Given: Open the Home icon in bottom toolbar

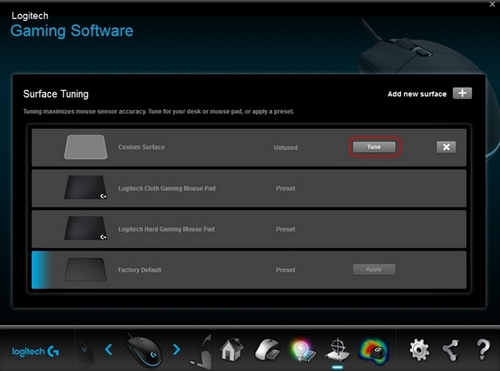Looking at the screenshot, I should pos(232,349).
